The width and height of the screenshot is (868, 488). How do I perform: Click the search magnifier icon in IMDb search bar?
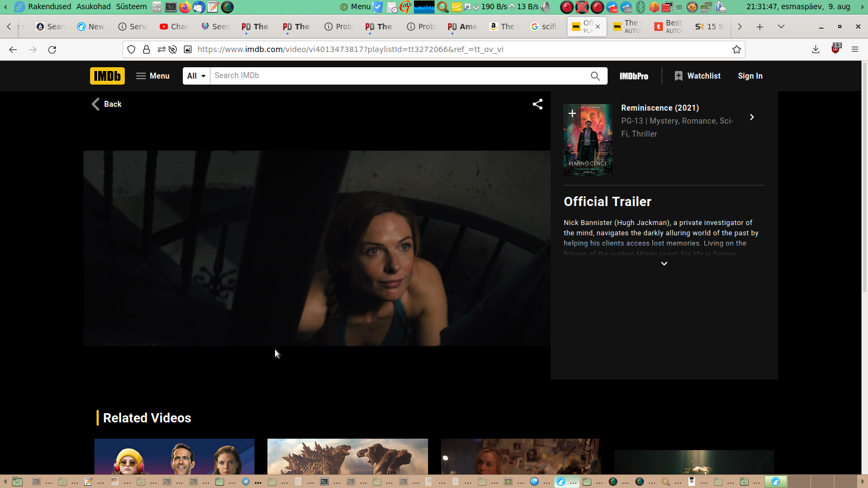point(595,76)
